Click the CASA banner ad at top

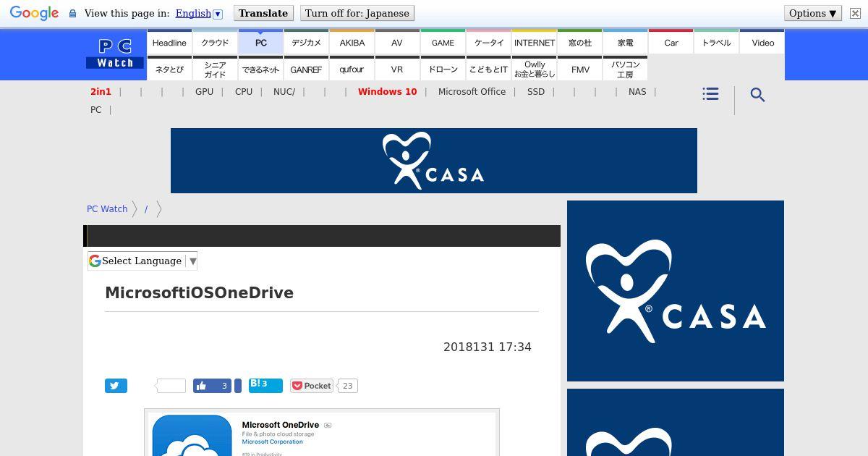tap(434, 161)
